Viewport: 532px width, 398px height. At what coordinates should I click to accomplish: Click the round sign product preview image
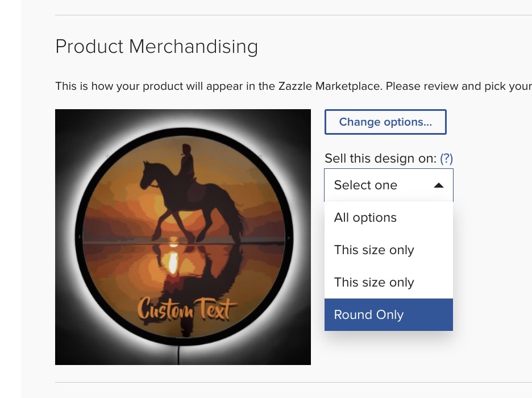pyautogui.click(x=183, y=237)
